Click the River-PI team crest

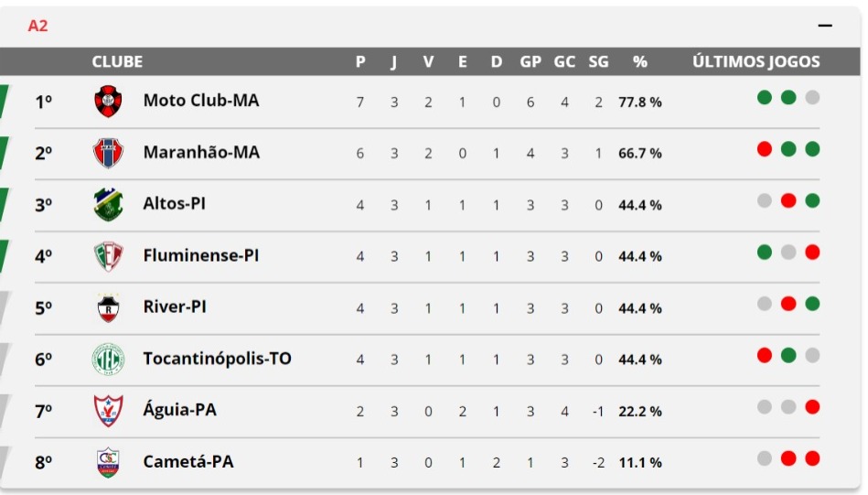pyautogui.click(x=108, y=307)
